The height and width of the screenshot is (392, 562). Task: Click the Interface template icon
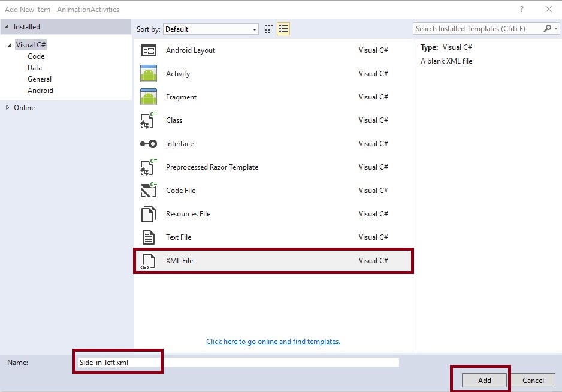point(149,144)
